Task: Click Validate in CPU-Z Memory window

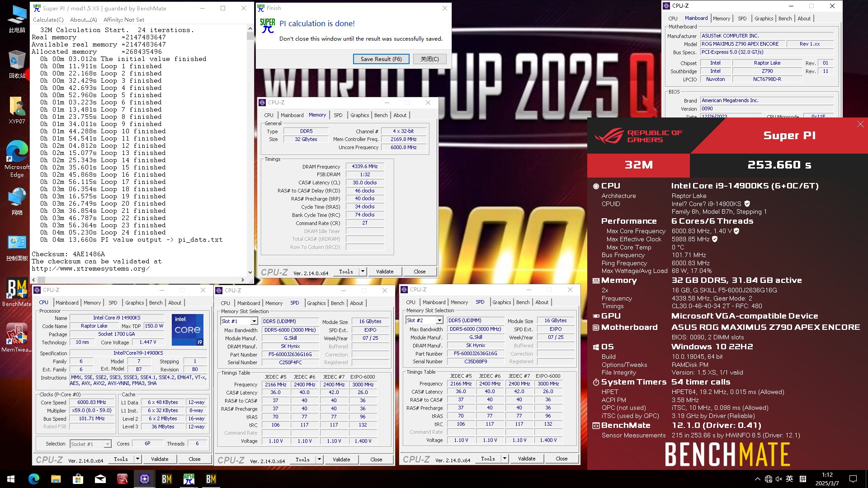Action: click(x=385, y=272)
